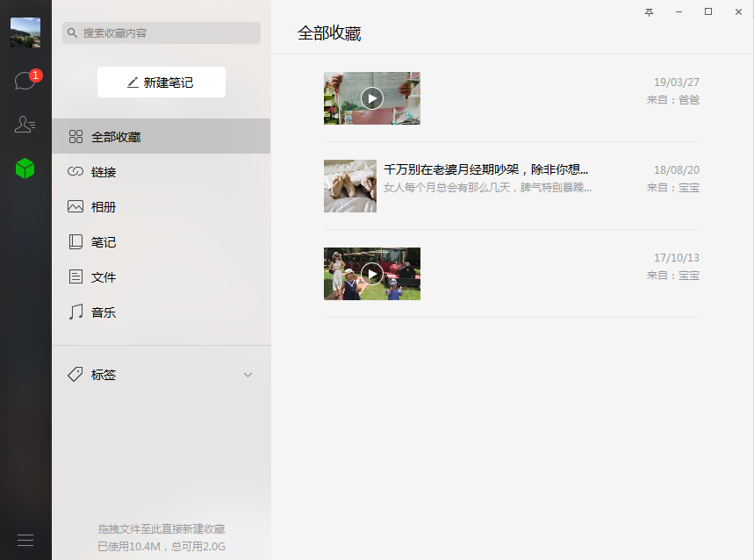Click the pin window on top icon
Image resolution: width=754 pixels, height=560 pixels.
[x=650, y=12]
